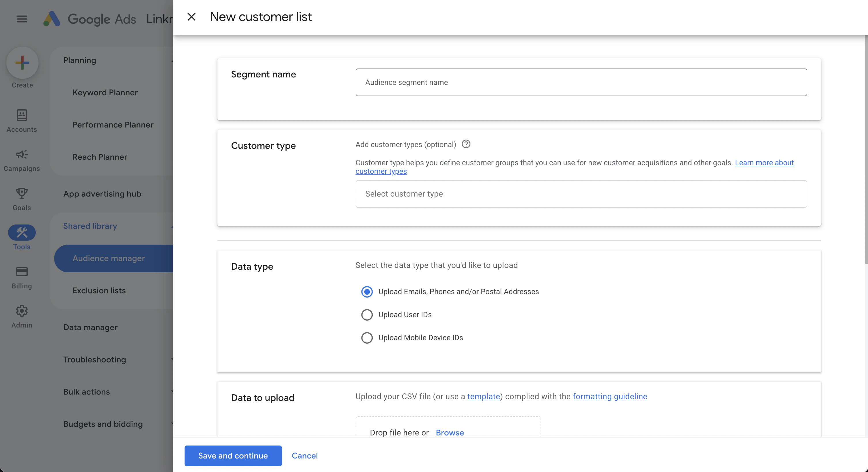Select Upload Mobile Device IDs
The height and width of the screenshot is (472, 868).
367,338
